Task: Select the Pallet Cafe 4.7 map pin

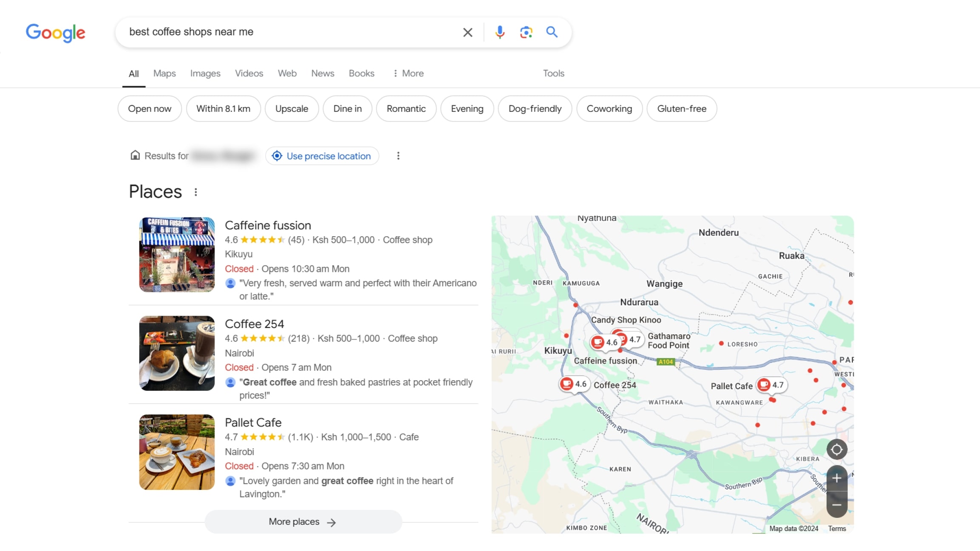Action: [771, 385]
